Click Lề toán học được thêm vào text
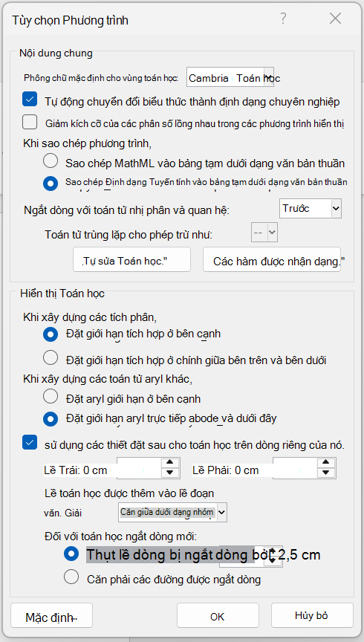364x642 pixels. 129,493
